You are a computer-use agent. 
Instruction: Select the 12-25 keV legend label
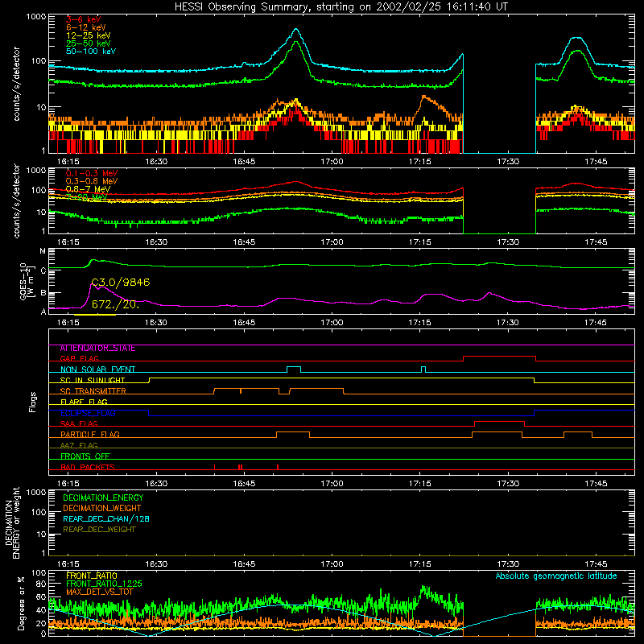click(89, 35)
